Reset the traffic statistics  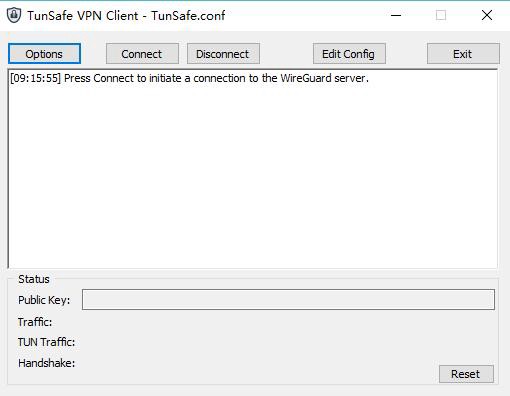466,374
